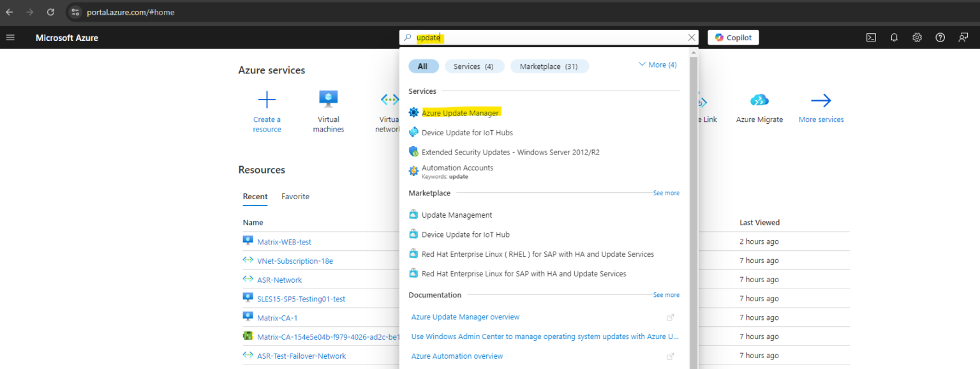Open the Azure Update Manager overview documentation link
Screen dimensions: 980x369
pos(465,317)
